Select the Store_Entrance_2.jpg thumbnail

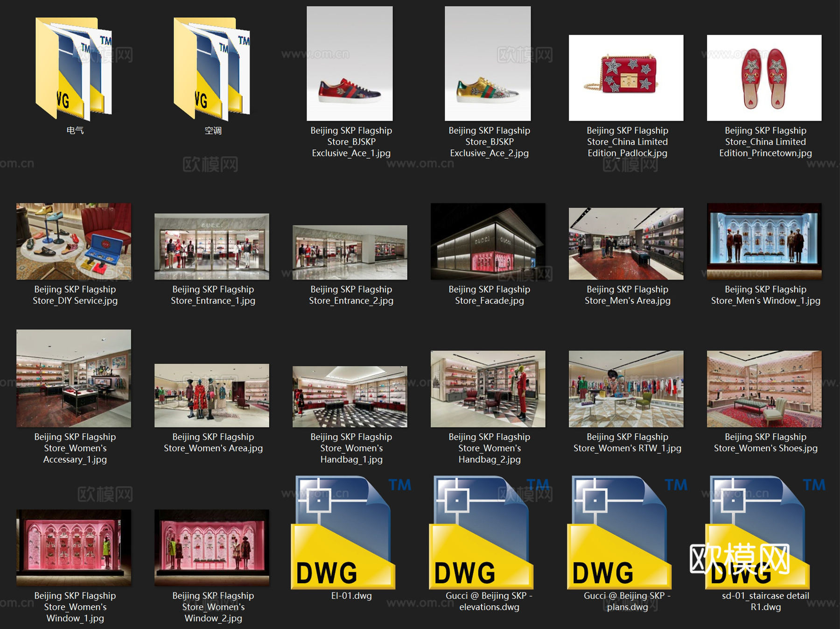(x=350, y=253)
